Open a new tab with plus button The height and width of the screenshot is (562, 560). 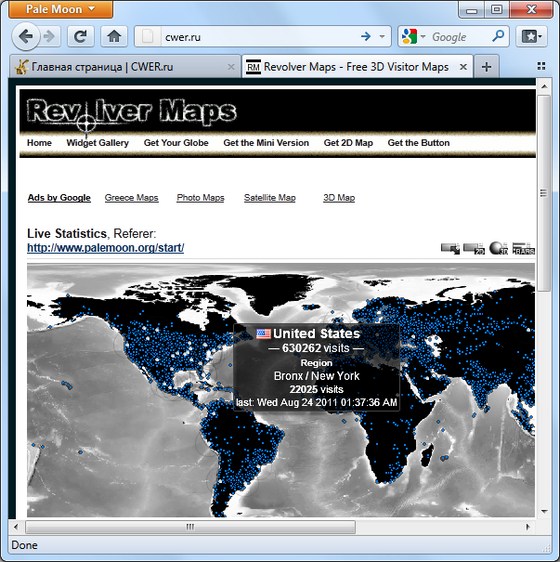tap(486, 67)
